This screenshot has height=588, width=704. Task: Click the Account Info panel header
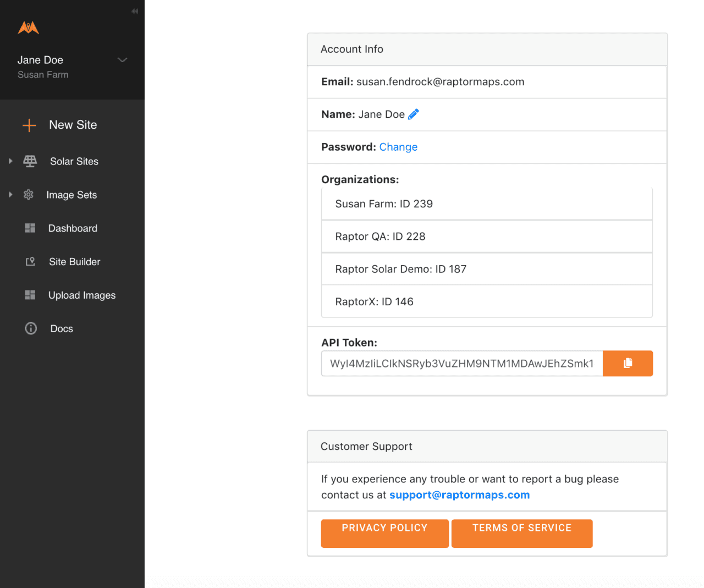click(x=487, y=50)
